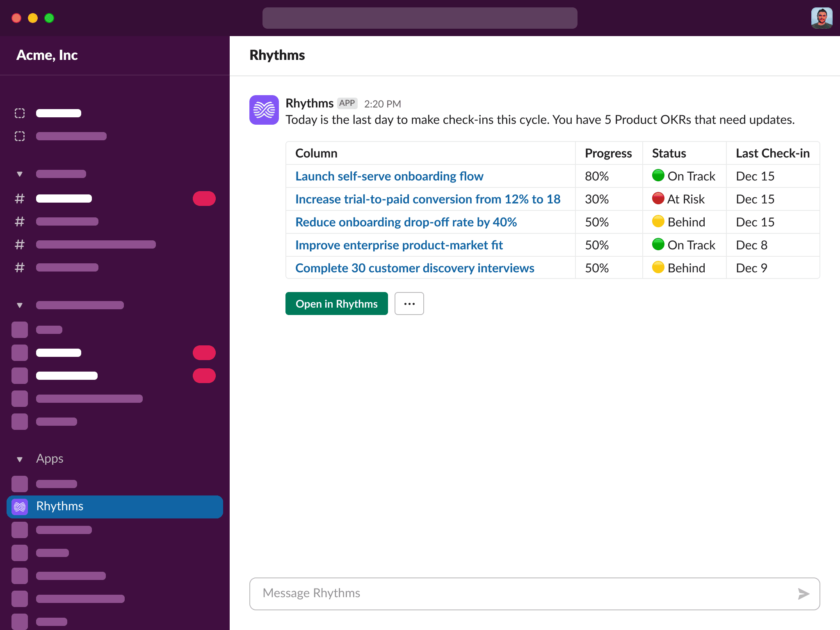Click the yellow Behind dot in the Reduce onboarding row

tap(658, 221)
